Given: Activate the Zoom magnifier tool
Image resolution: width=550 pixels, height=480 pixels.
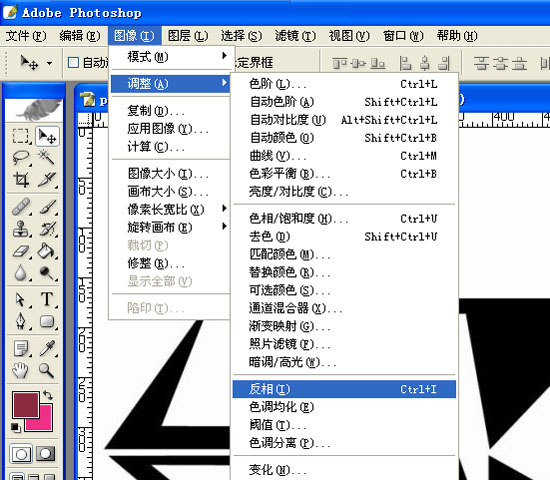Looking at the screenshot, I should [x=47, y=370].
